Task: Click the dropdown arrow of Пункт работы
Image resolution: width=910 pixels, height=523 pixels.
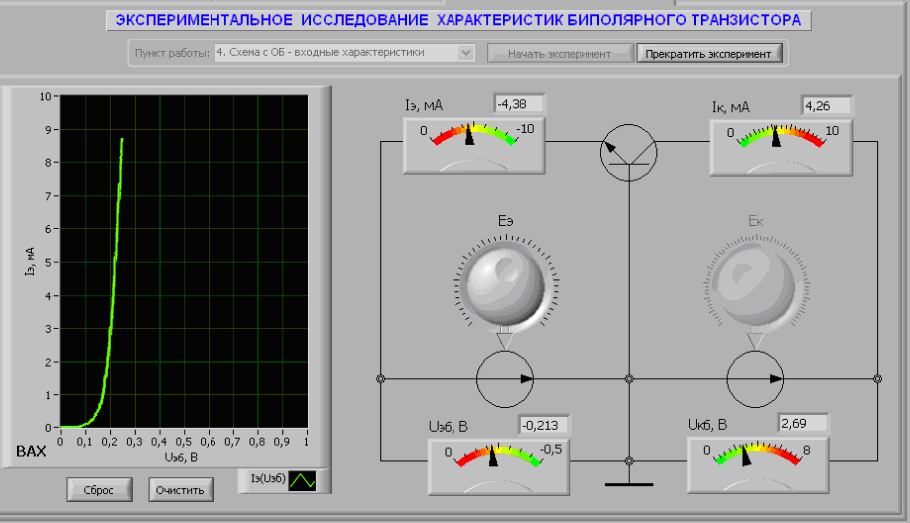Action: (465, 53)
